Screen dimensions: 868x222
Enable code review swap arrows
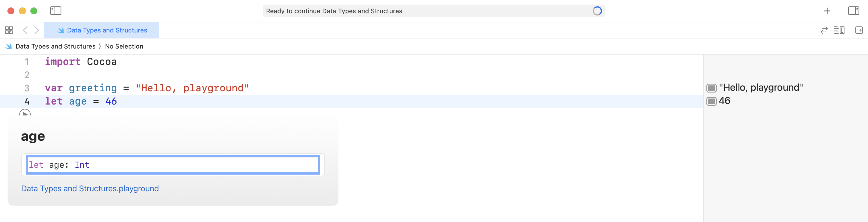pyautogui.click(x=824, y=30)
